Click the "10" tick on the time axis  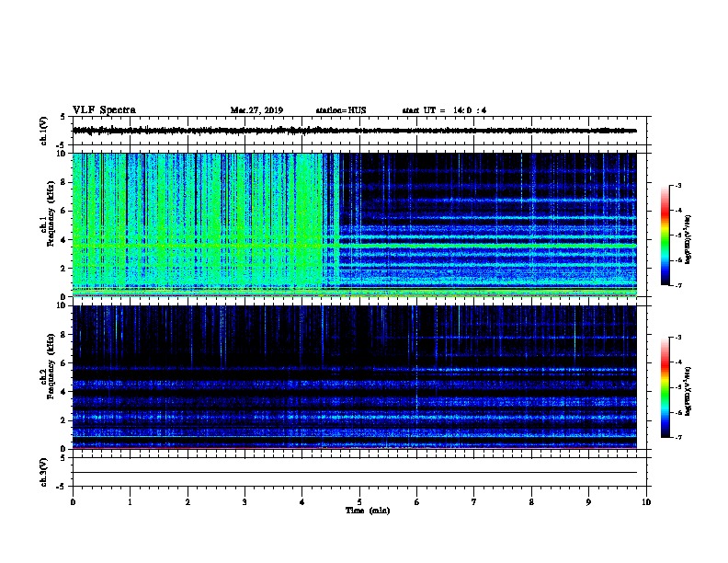click(x=646, y=502)
